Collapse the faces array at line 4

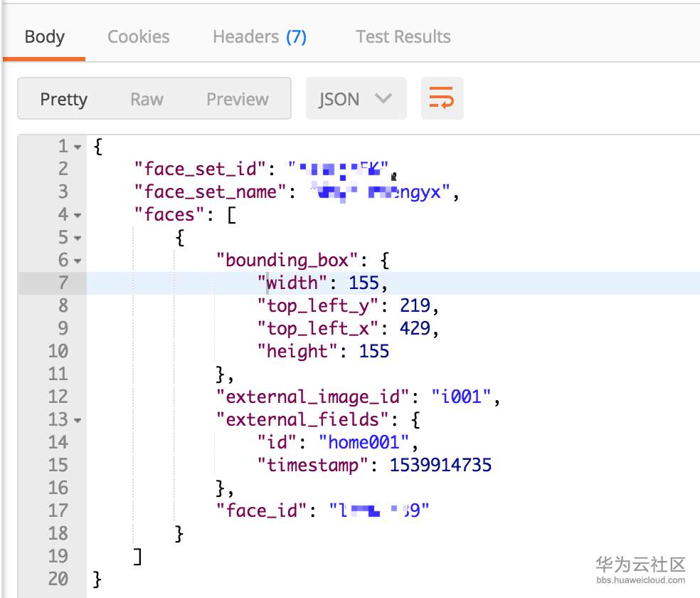[78, 215]
